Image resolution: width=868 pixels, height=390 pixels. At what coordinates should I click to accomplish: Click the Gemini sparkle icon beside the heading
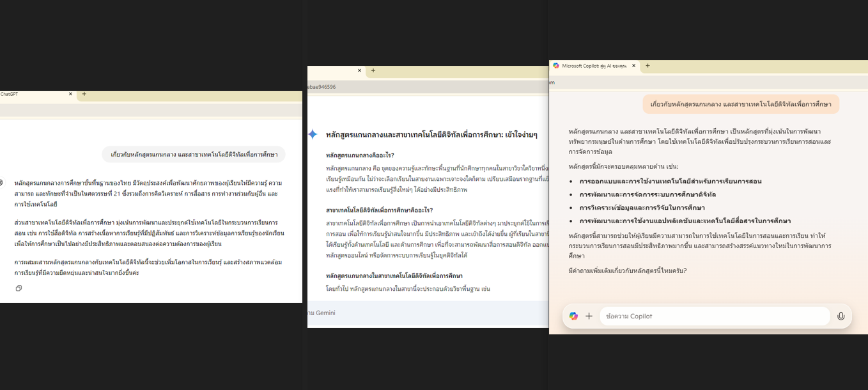pos(313,134)
